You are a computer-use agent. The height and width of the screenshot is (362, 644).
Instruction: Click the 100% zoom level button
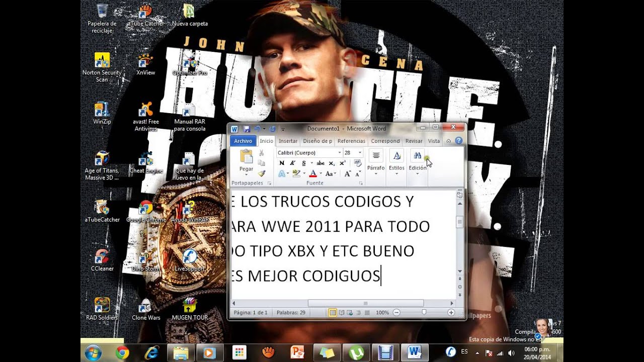click(x=382, y=313)
